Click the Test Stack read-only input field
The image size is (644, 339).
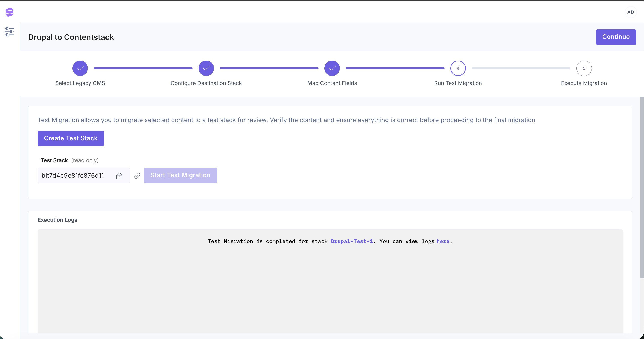click(x=84, y=175)
